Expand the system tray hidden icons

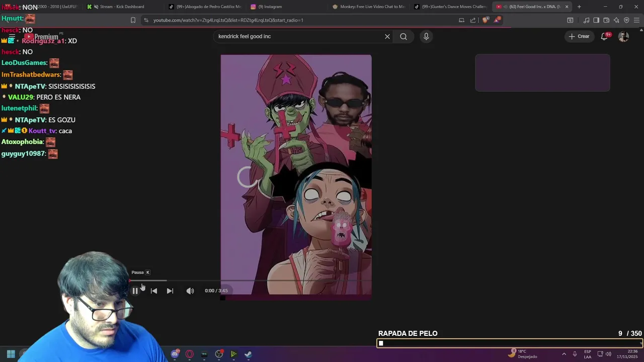[563, 354]
